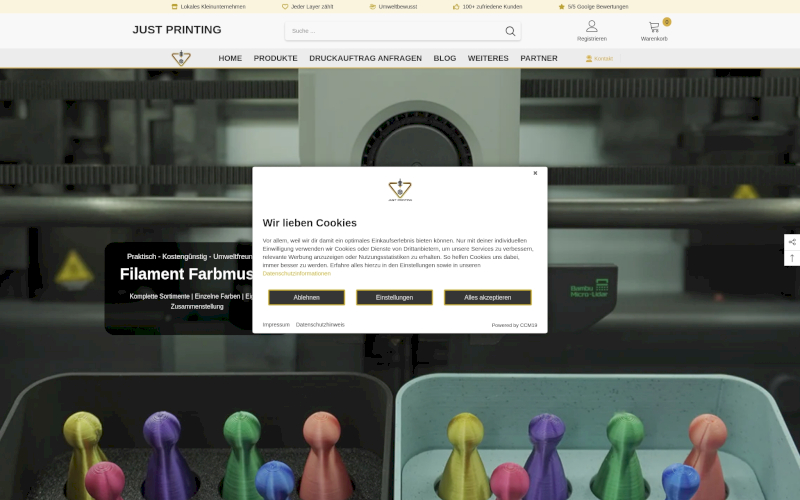Open the Produkte menu

pos(275,58)
